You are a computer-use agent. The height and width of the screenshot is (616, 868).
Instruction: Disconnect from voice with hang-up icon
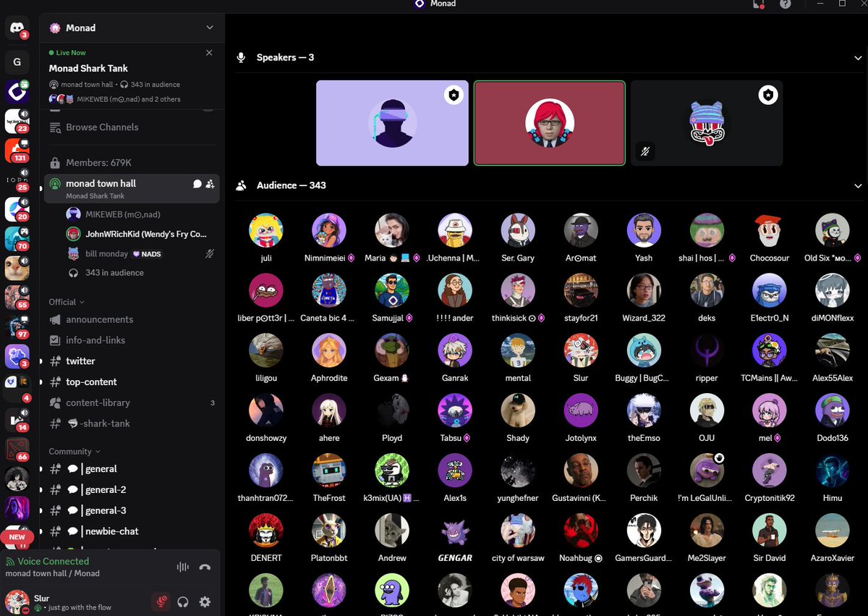pyautogui.click(x=205, y=567)
